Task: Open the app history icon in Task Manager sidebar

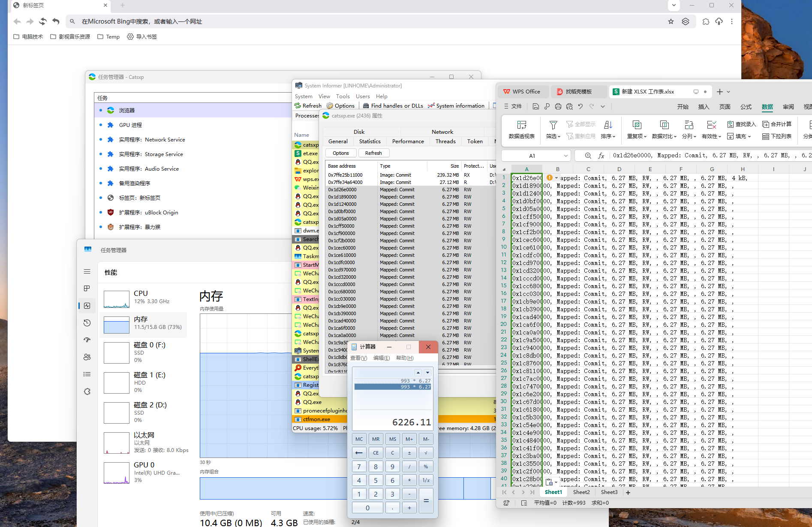Action: click(x=87, y=323)
